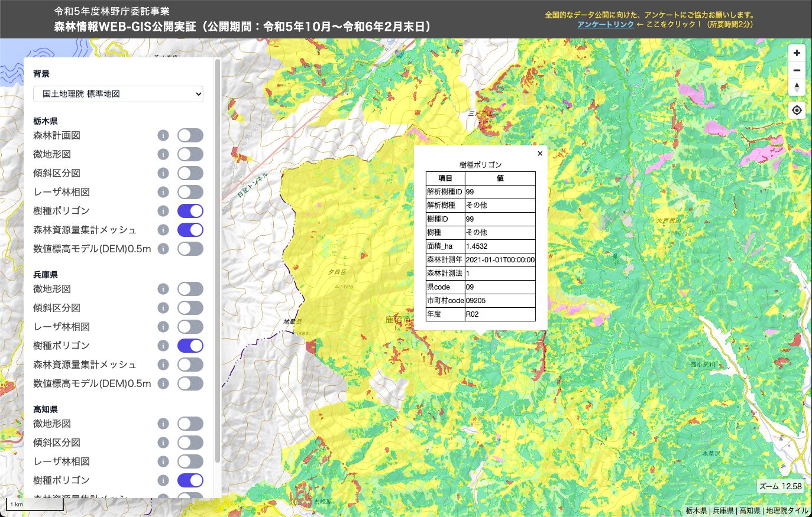Open the アンケートリンク survey link
The image size is (812, 517).
coord(606,25)
